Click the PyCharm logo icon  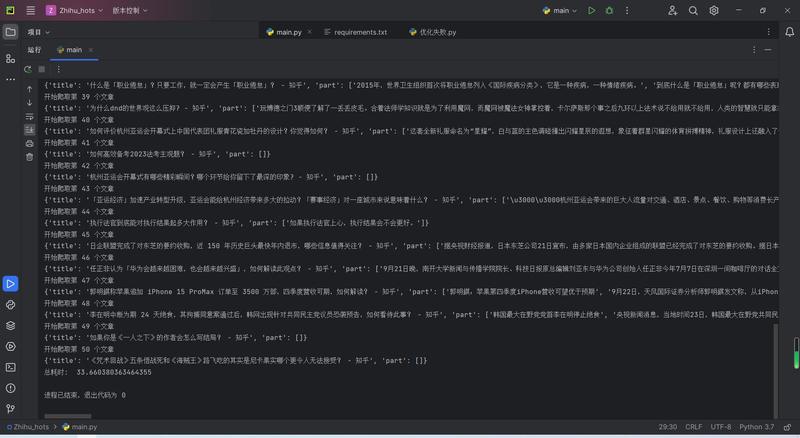(10, 10)
